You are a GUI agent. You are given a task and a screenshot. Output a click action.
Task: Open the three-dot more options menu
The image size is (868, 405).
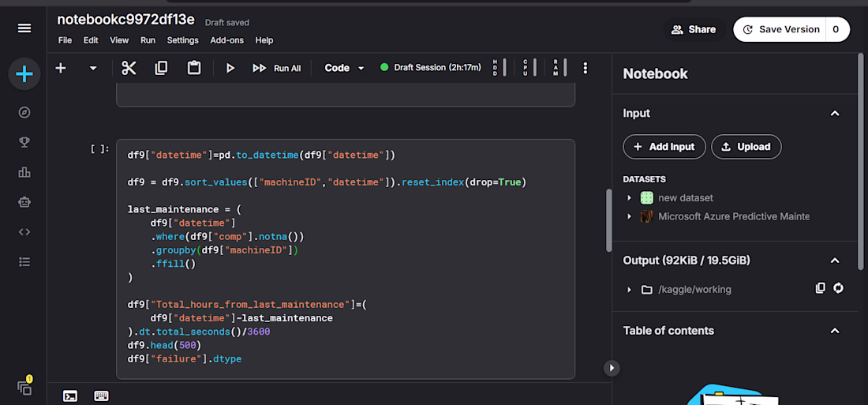586,68
